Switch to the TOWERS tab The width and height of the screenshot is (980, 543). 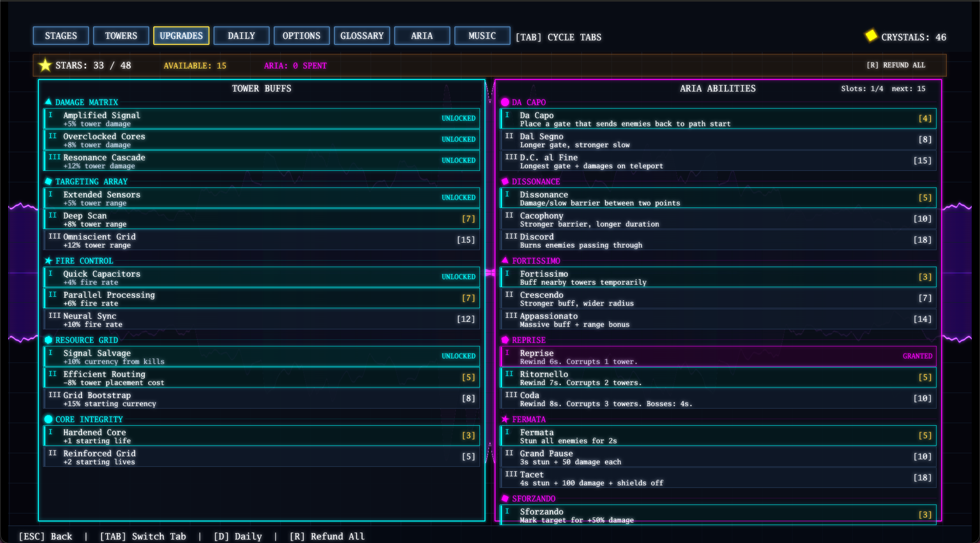[121, 36]
